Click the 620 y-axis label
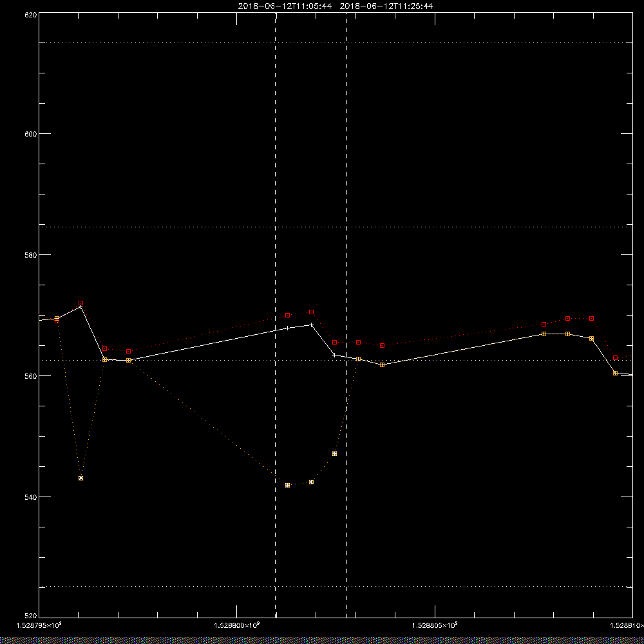The width and height of the screenshot is (644, 644). pos(31,15)
